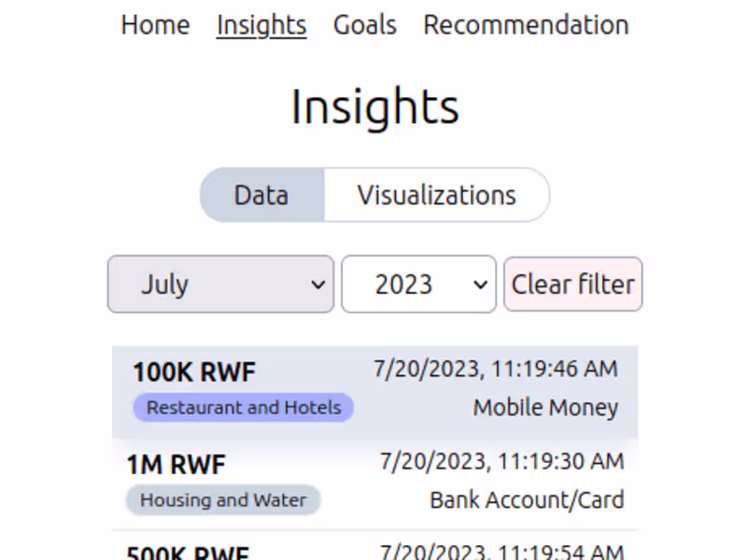Click the Bank Account/Card payment label
This screenshot has width=747, height=560.
tap(527, 500)
